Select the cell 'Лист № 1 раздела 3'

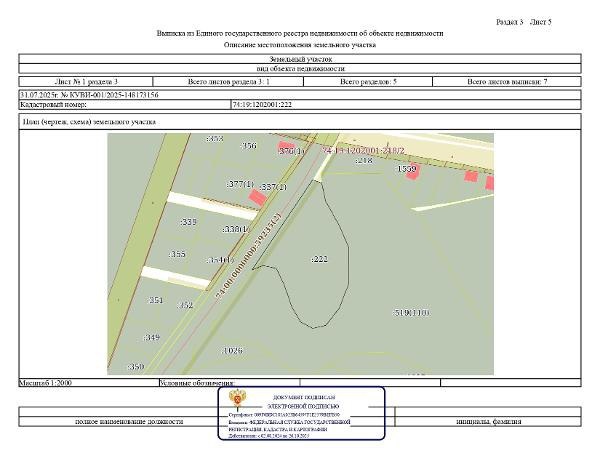tap(86, 81)
